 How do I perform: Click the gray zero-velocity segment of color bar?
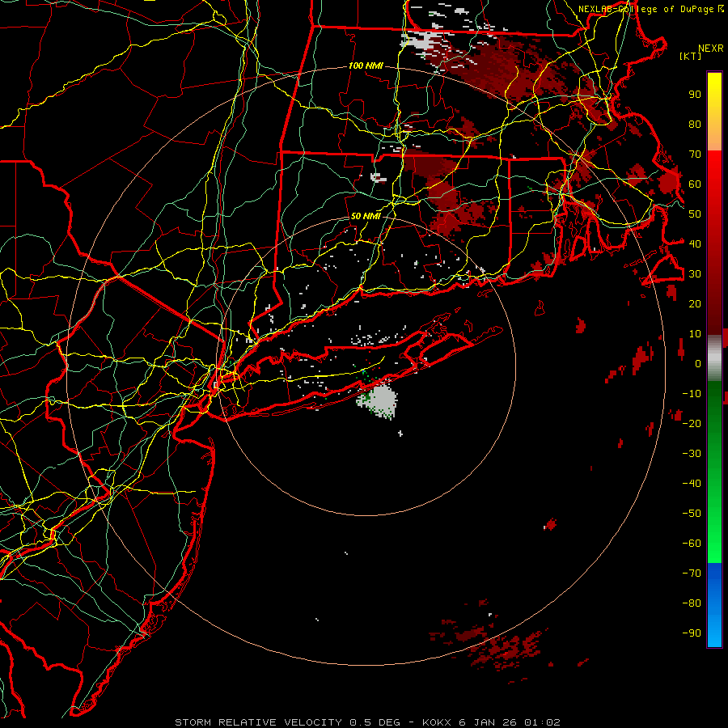714,358
